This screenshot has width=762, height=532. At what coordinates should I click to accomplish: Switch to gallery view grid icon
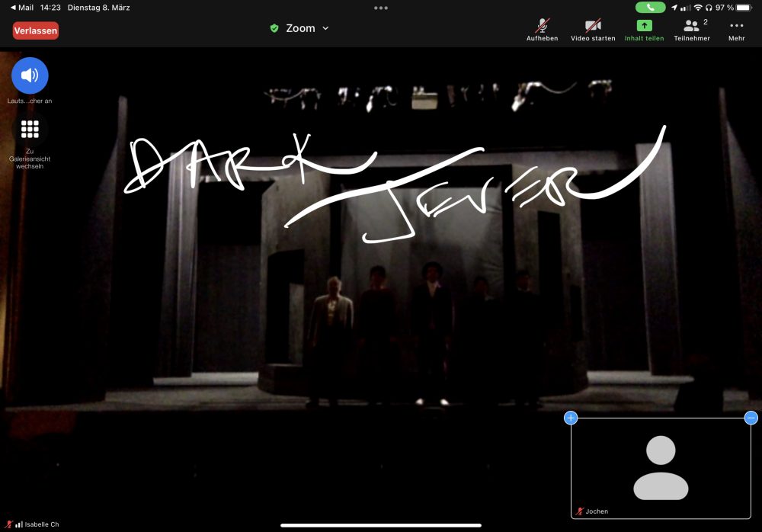30,130
